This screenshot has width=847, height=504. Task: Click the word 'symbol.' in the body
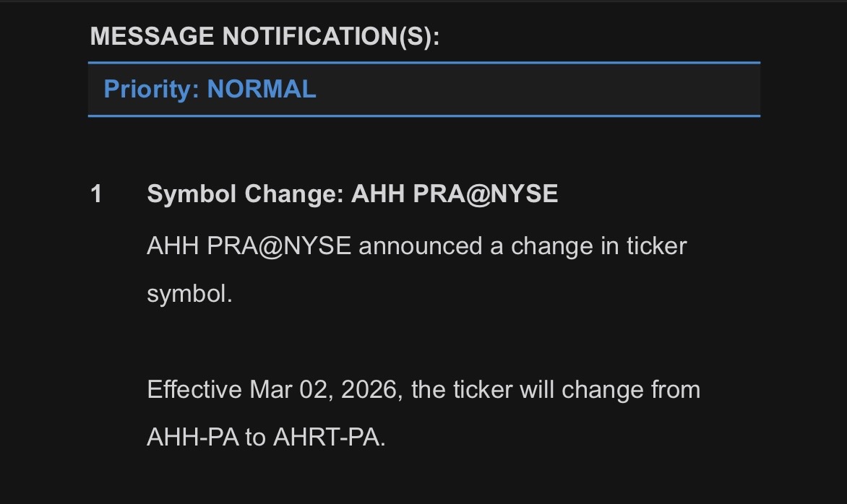tap(189, 294)
